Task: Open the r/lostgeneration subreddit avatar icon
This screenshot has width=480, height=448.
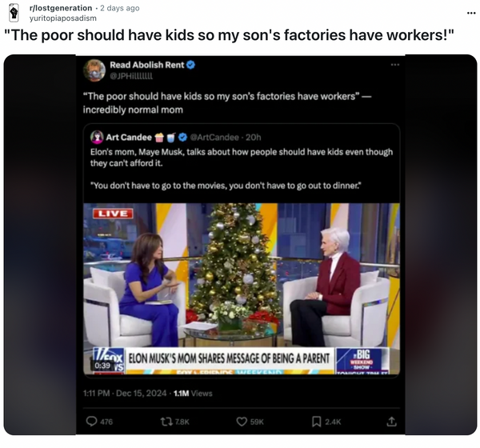Action: tap(14, 13)
